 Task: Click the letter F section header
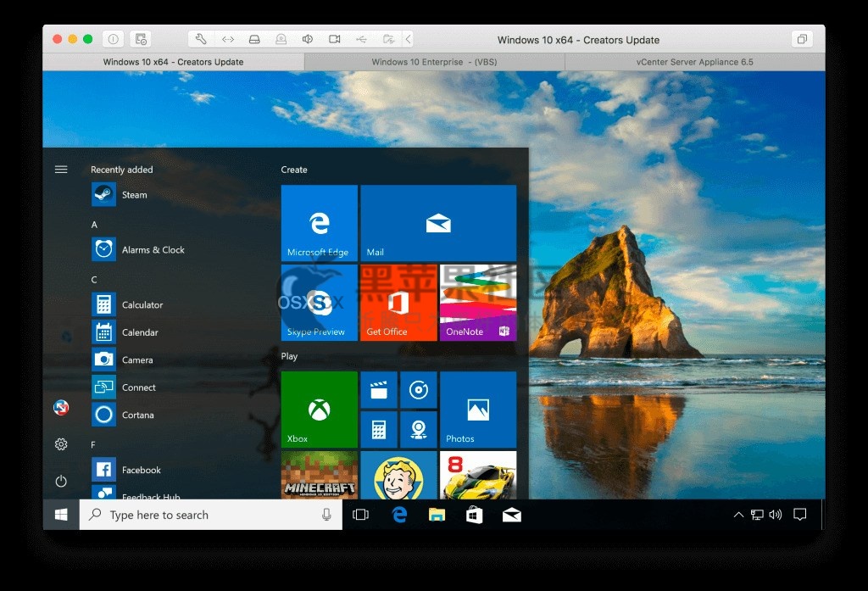pos(93,445)
